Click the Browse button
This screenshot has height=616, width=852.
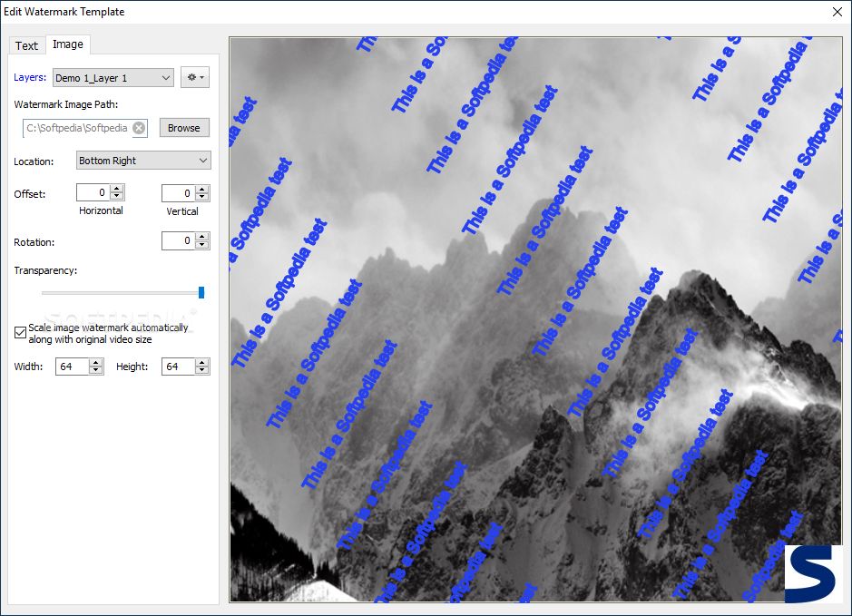pyautogui.click(x=183, y=128)
